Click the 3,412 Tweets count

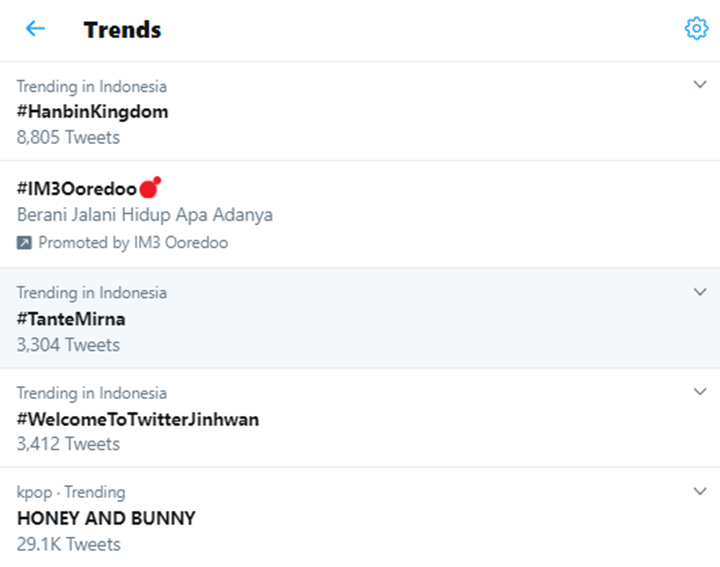68,444
